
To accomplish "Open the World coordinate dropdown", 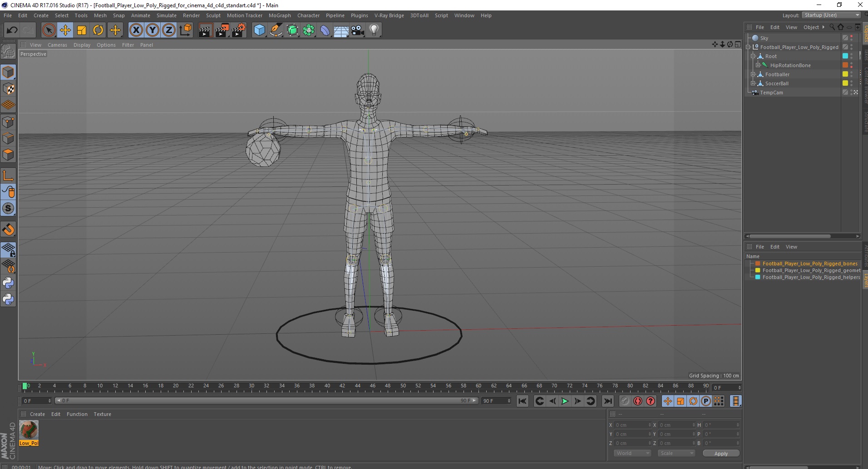I will pyautogui.click(x=633, y=453).
